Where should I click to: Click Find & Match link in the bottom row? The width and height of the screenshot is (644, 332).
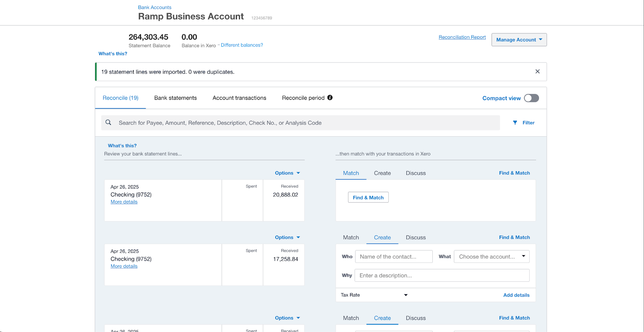[x=514, y=318]
